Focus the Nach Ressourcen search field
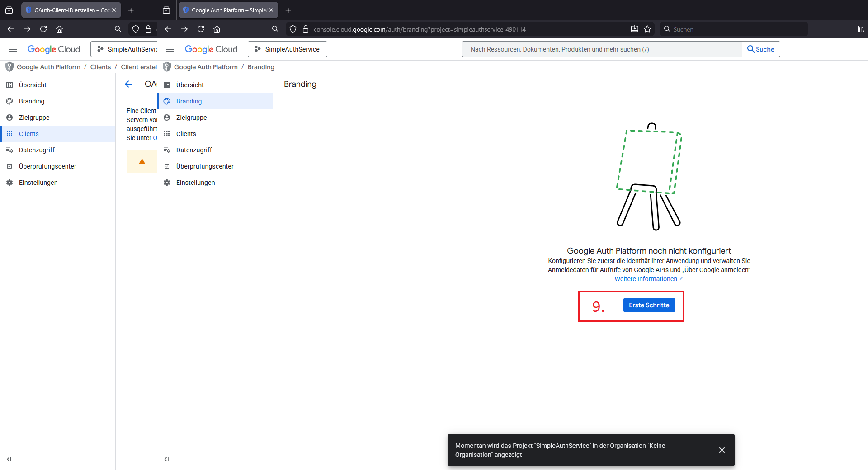868x470 pixels. click(602, 49)
